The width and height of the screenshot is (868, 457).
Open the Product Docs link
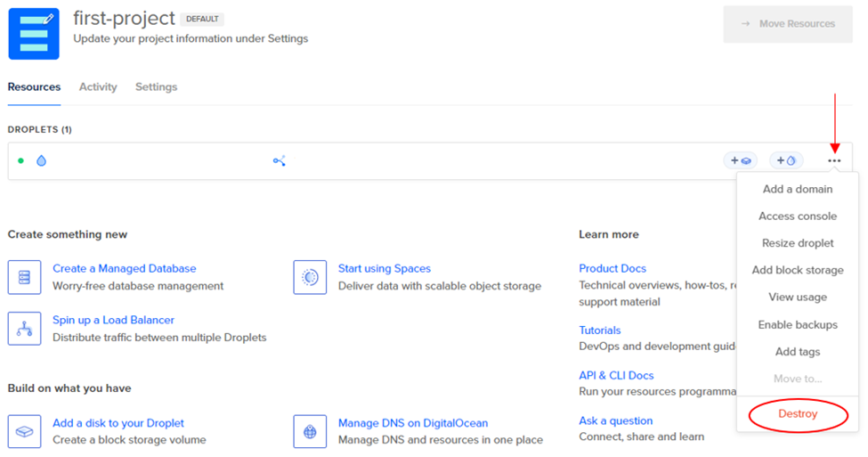pyautogui.click(x=612, y=268)
